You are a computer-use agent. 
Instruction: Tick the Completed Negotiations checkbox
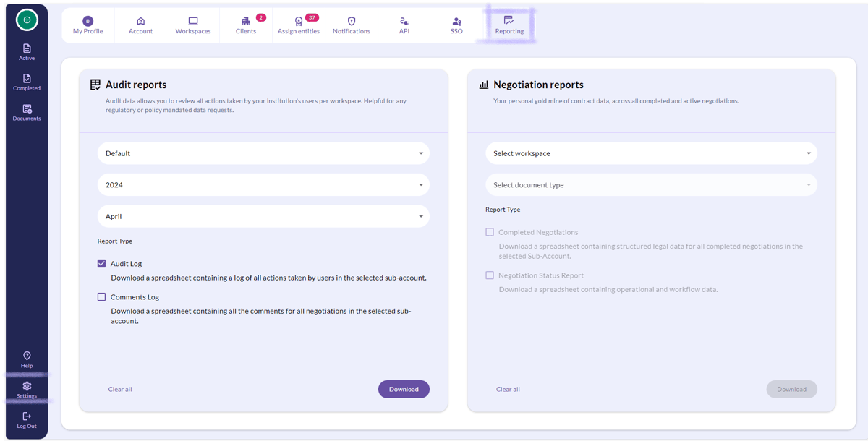[490, 232]
